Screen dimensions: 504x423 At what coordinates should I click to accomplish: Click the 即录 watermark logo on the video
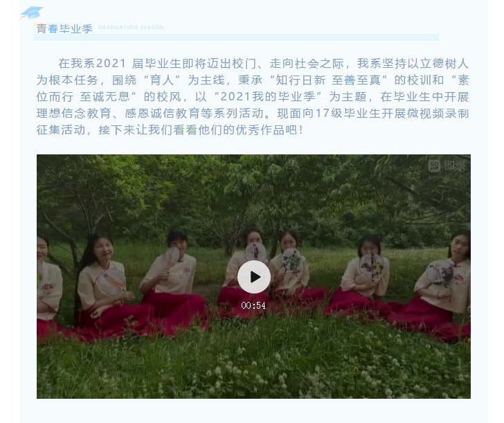447,166
